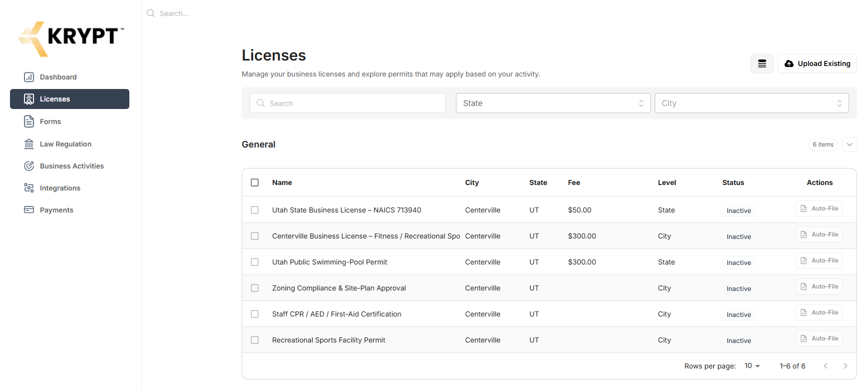The height and width of the screenshot is (390, 868).
Task: Tick the Recreational Sports Facility Permit checkbox
Action: (x=255, y=340)
